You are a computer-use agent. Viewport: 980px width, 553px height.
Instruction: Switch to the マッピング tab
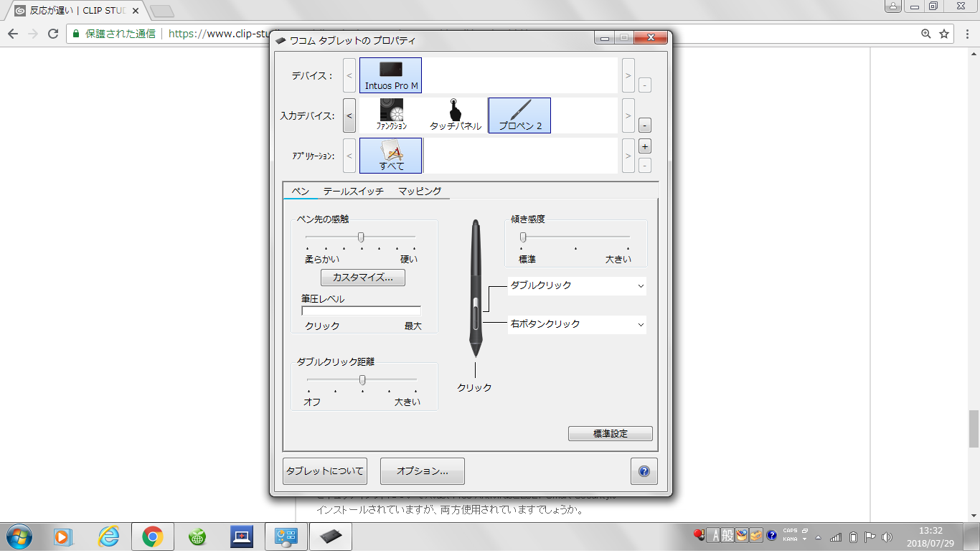point(420,191)
